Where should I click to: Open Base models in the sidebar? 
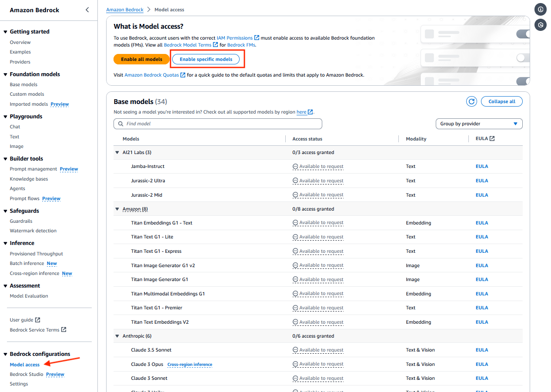23,84
